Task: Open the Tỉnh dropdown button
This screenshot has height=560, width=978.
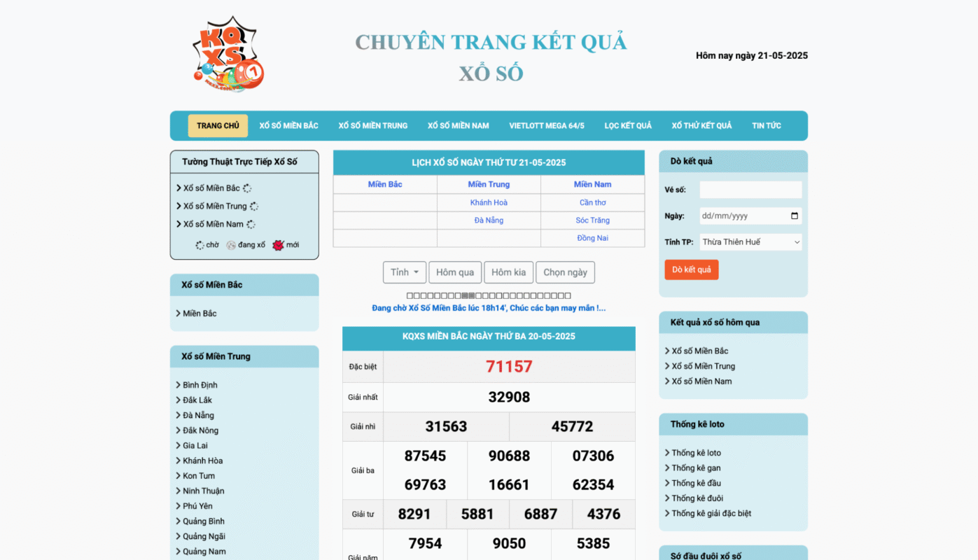Action: (x=405, y=272)
